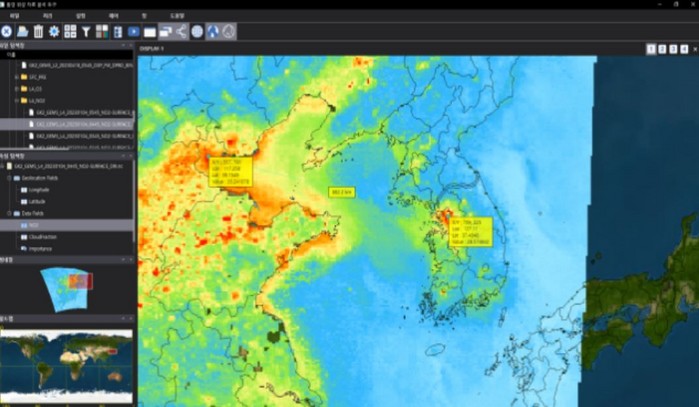The height and width of the screenshot is (407, 699).
Task: Click the blue video play icon
Action: (134, 32)
